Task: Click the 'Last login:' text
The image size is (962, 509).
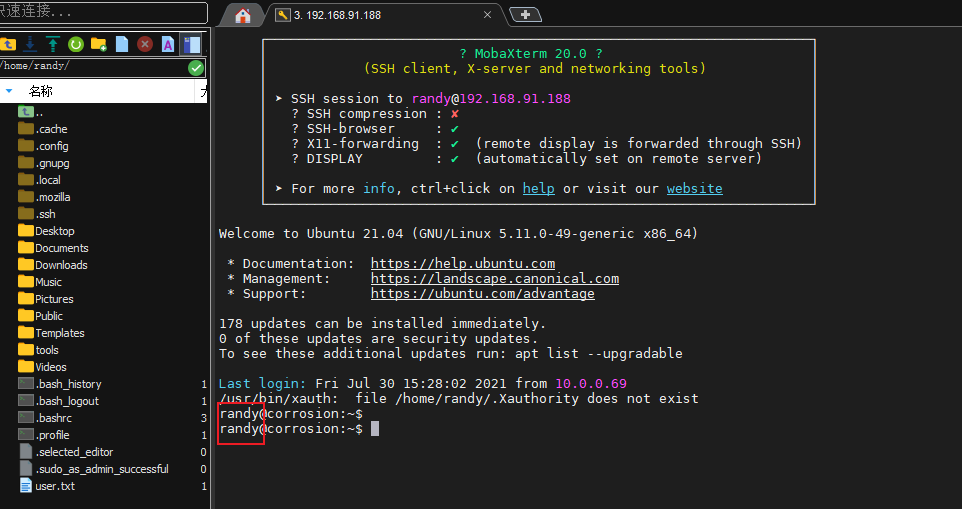Action: click(x=263, y=384)
